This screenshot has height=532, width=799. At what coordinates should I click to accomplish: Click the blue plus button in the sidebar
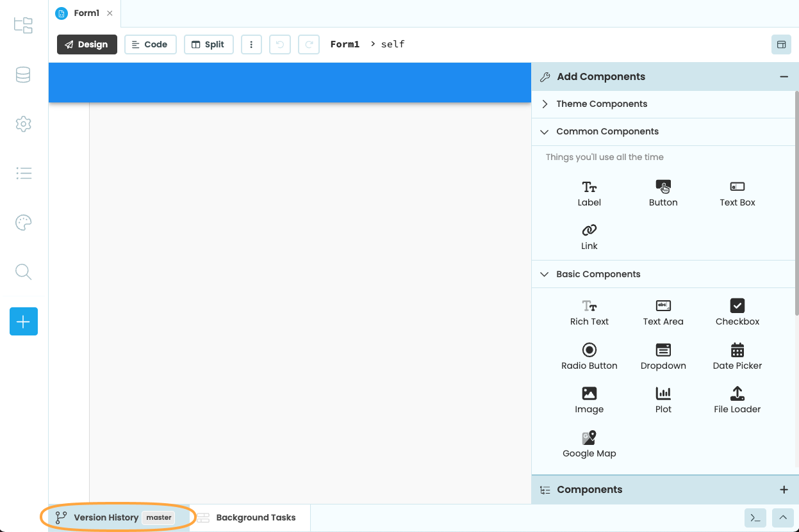[23, 321]
